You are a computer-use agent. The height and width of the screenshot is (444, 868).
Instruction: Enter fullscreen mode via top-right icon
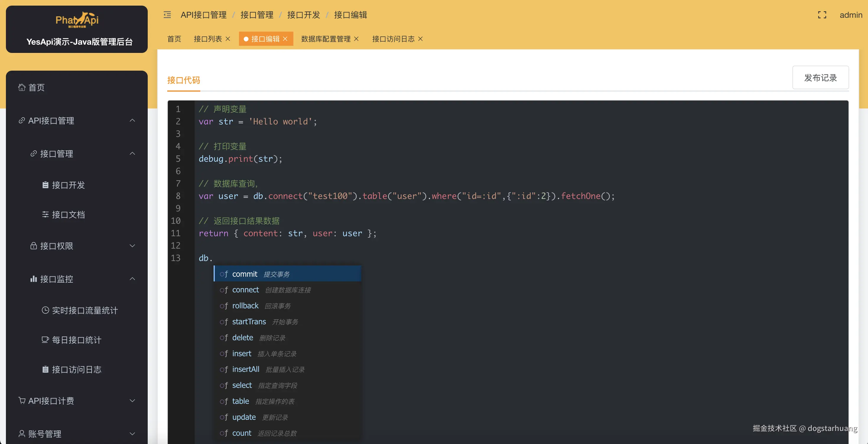click(822, 15)
